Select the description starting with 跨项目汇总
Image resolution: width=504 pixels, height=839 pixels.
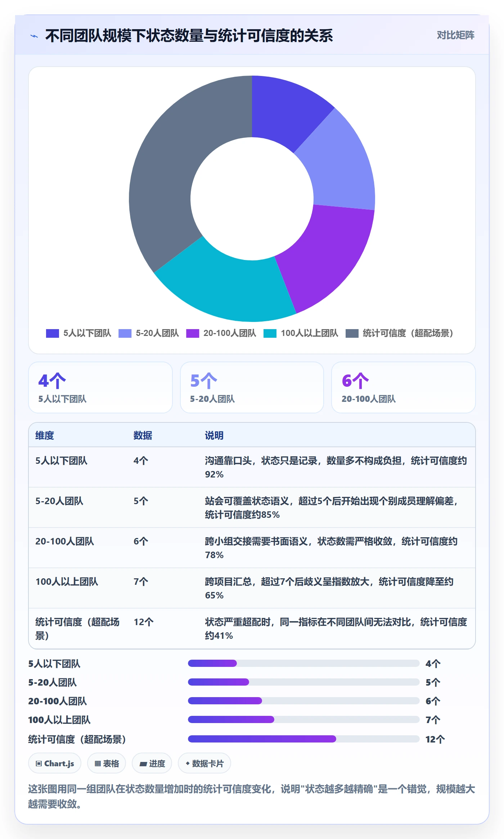(329, 588)
